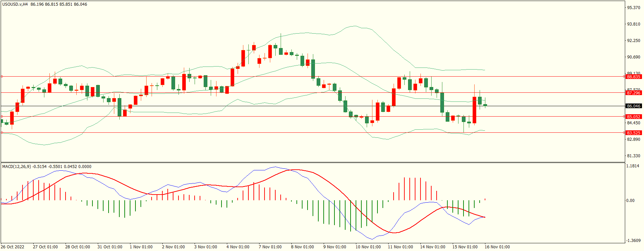Click the -1.3609 MACD scale value
The width and height of the screenshot is (644, 251).
coord(633,241)
